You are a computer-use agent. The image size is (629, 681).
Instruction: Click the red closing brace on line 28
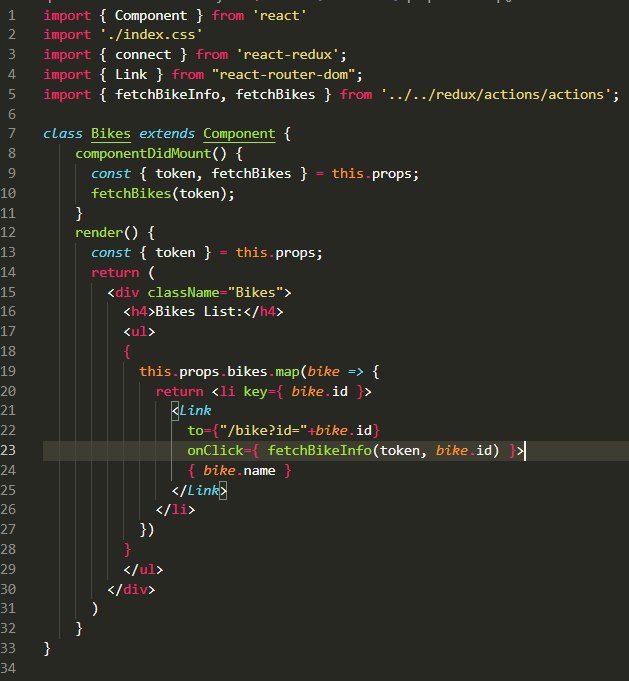127,549
